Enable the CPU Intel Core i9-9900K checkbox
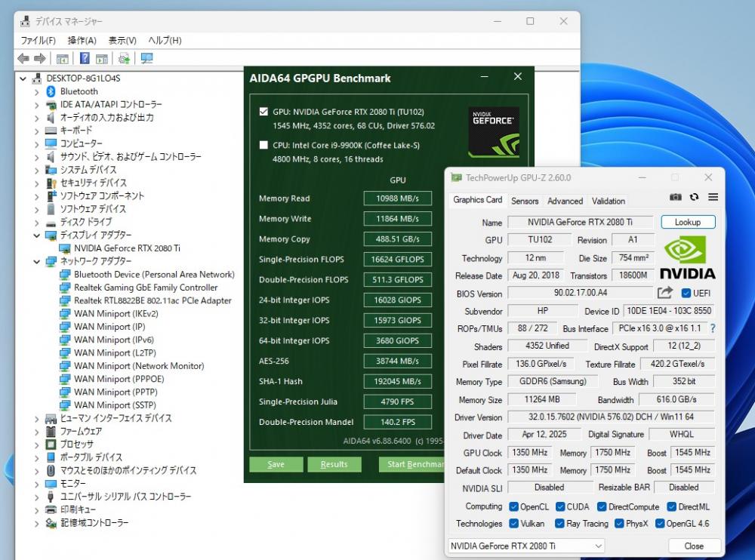The width and height of the screenshot is (755, 560). 263,145
